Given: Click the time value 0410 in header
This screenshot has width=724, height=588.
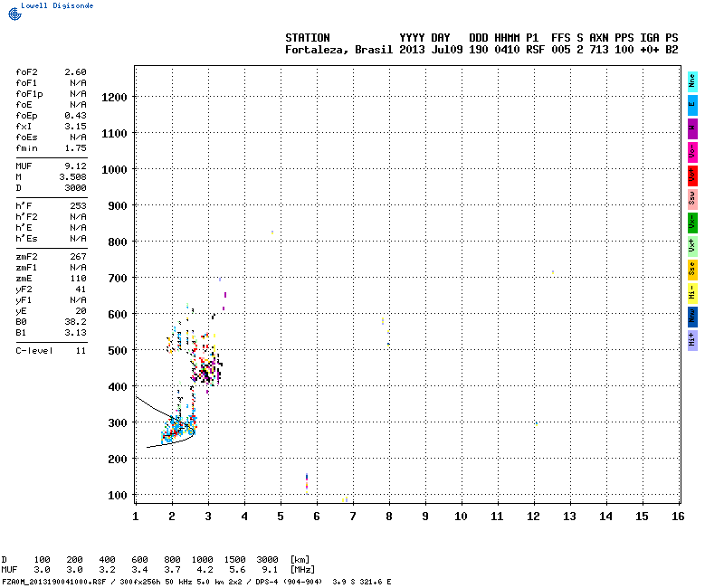Looking at the screenshot, I should pyautogui.click(x=507, y=50).
